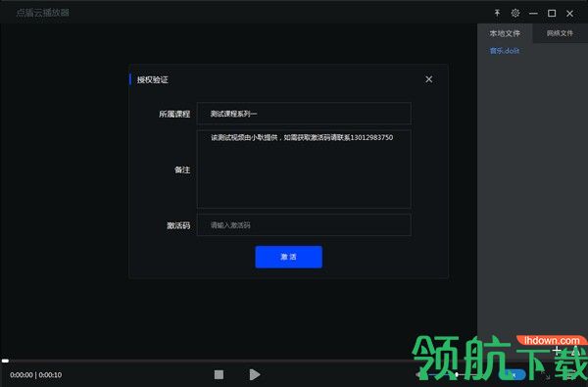This screenshot has height=387, width=588.
Task: Maximize the player window
Action: (552, 14)
